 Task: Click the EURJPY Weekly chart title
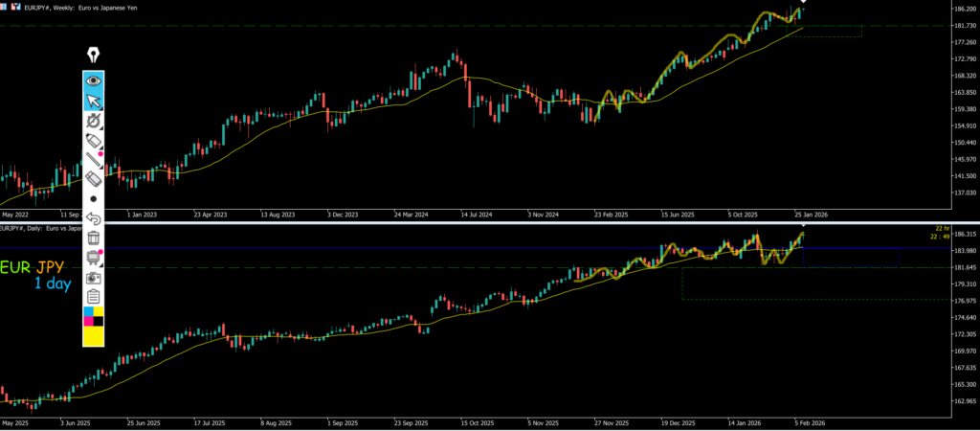(81, 8)
